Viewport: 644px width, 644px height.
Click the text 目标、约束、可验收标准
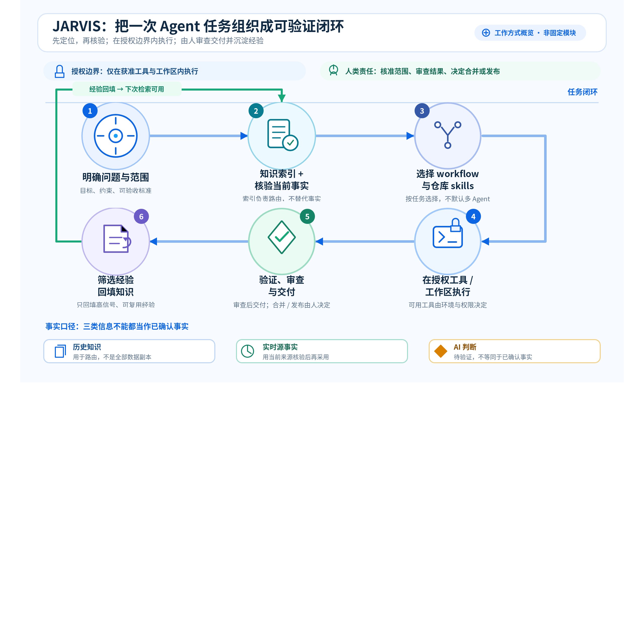tap(116, 190)
